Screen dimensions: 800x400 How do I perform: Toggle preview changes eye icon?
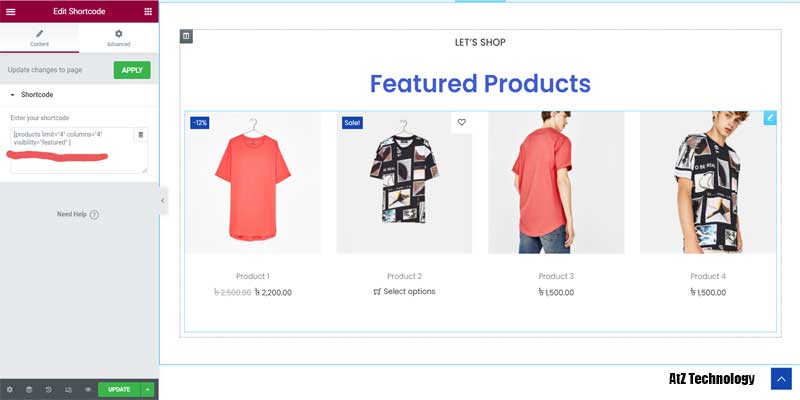click(x=88, y=389)
